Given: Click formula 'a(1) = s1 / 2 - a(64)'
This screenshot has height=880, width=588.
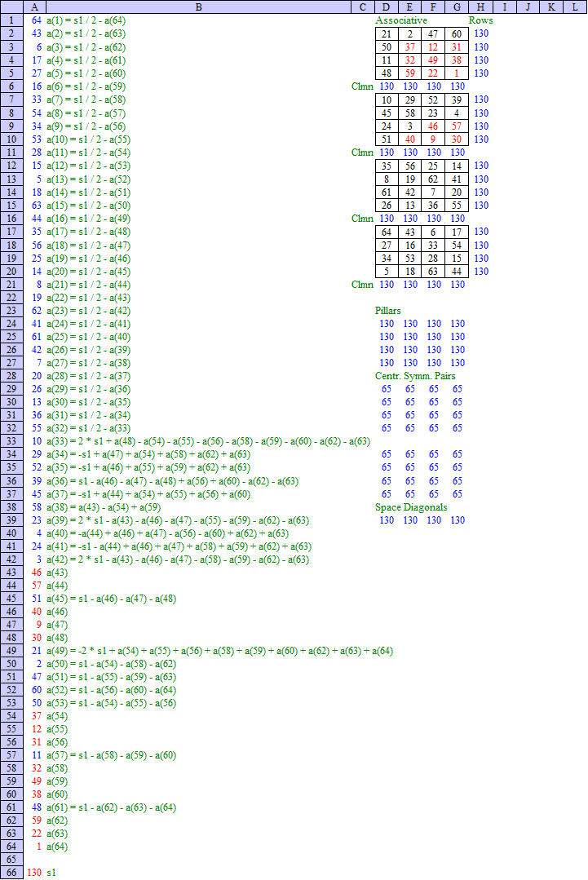Looking at the screenshot, I should 86,20.
